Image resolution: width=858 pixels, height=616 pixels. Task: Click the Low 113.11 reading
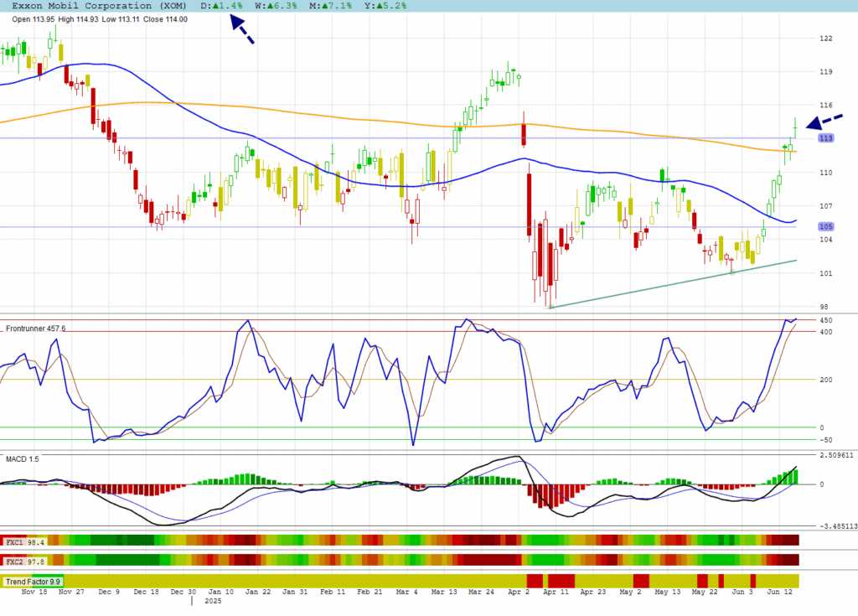[121, 19]
